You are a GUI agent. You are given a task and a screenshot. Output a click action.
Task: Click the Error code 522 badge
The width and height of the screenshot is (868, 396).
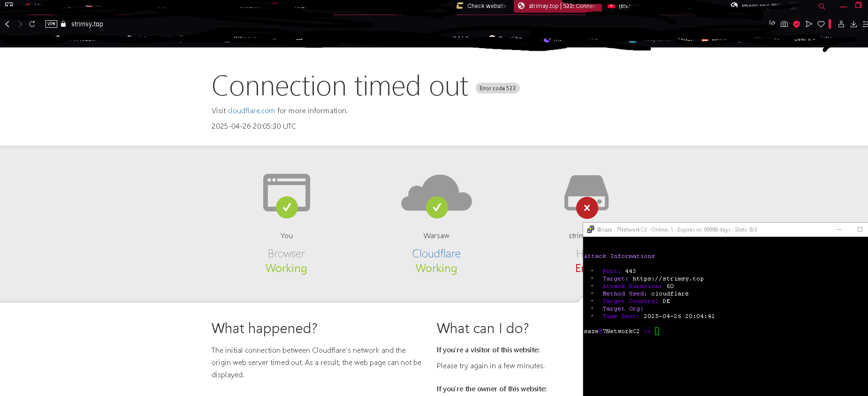point(497,88)
